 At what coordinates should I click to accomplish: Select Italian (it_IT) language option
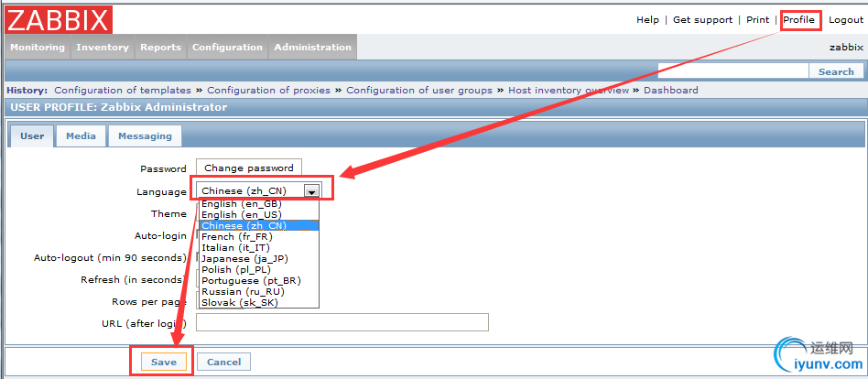click(x=258, y=247)
